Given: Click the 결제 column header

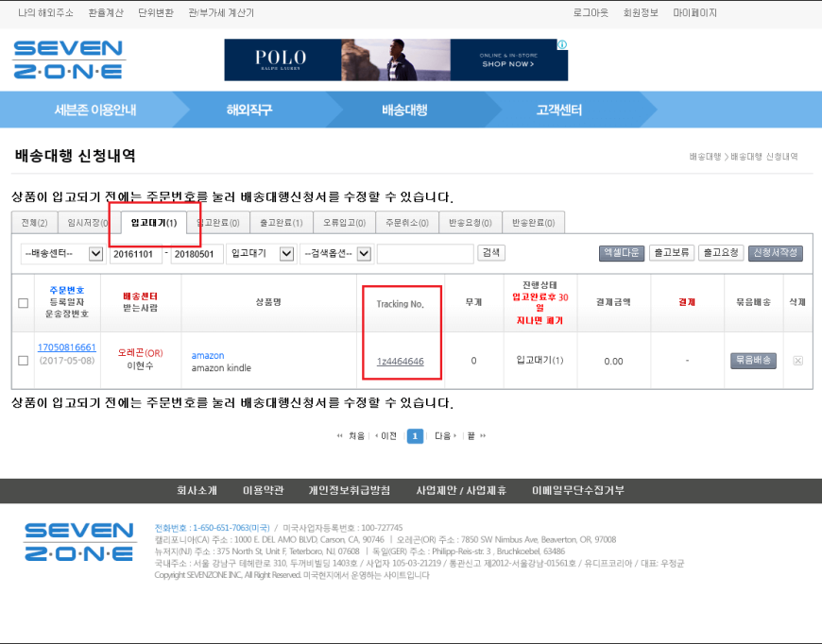Looking at the screenshot, I should click(687, 302).
